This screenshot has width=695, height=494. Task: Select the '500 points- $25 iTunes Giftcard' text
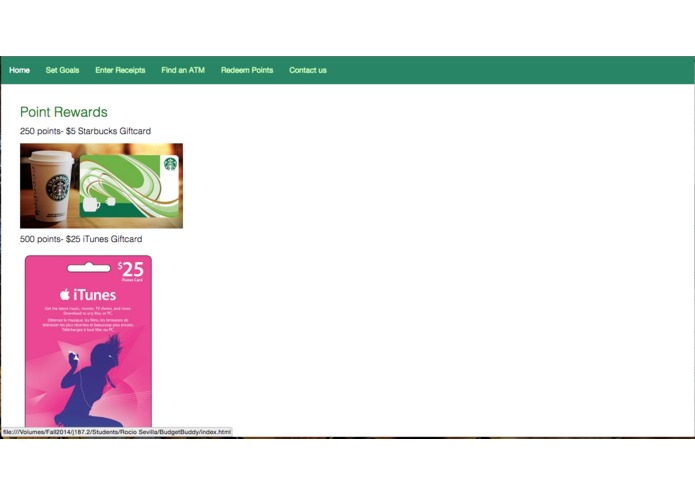point(81,239)
